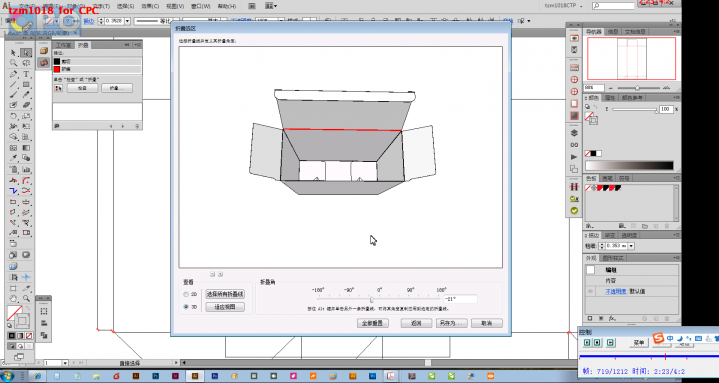Click the 全部重置 reset all button
This screenshot has height=383, width=719.
click(373, 323)
